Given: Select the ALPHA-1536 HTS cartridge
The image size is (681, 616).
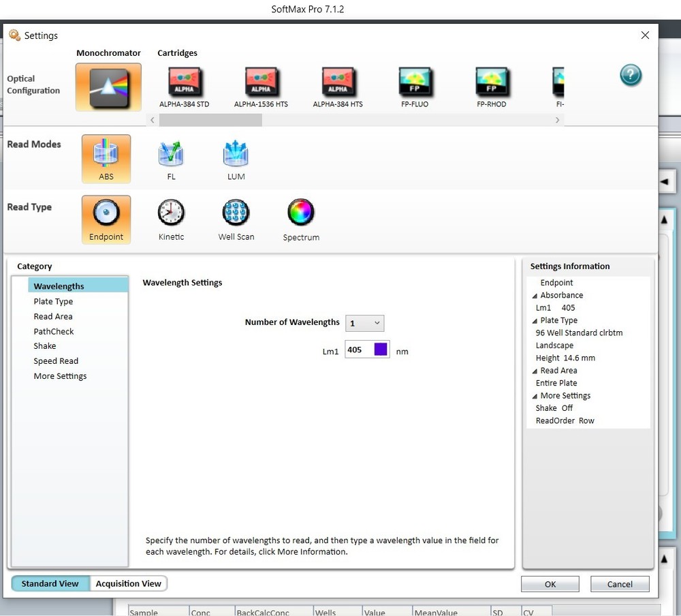Looking at the screenshot, I should point(261,87).
